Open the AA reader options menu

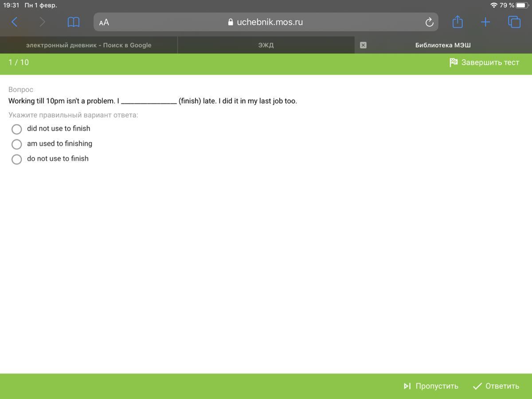[x=104, y=22]
